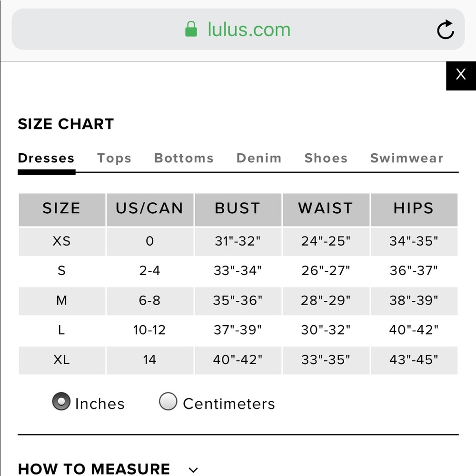476x476 pixels.
Task: Click the HIPS column header
Action: pos(414,209)
